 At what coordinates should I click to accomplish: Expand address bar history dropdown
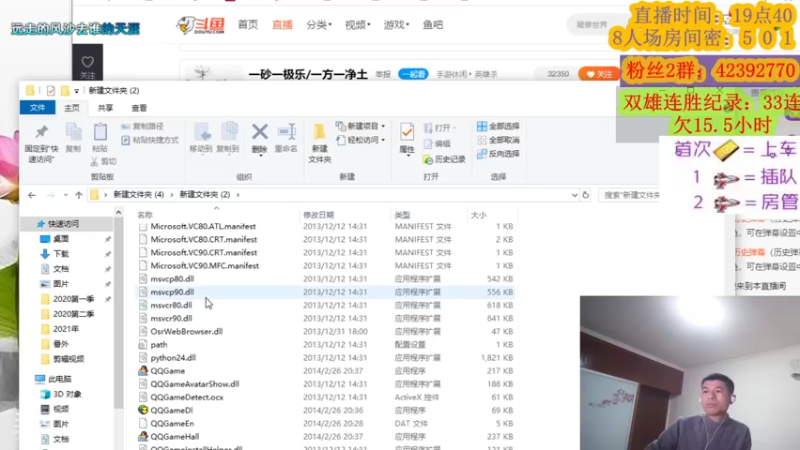(x=574, y=195)
